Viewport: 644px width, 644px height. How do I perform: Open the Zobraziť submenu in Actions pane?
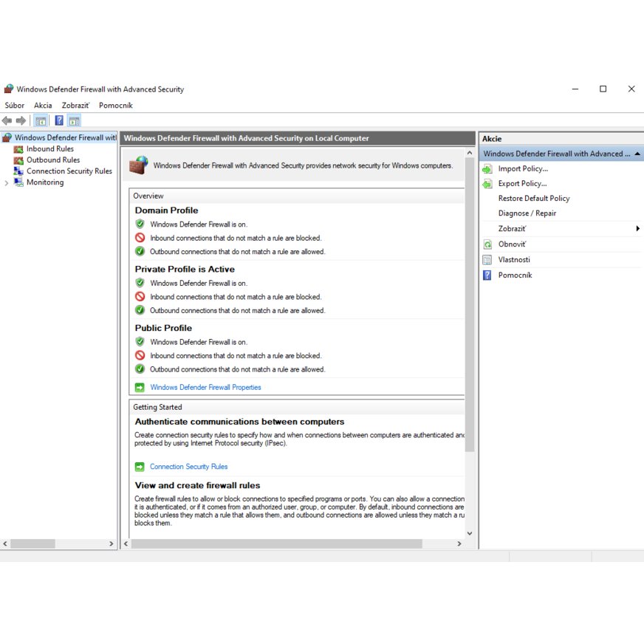pos(512,229)
